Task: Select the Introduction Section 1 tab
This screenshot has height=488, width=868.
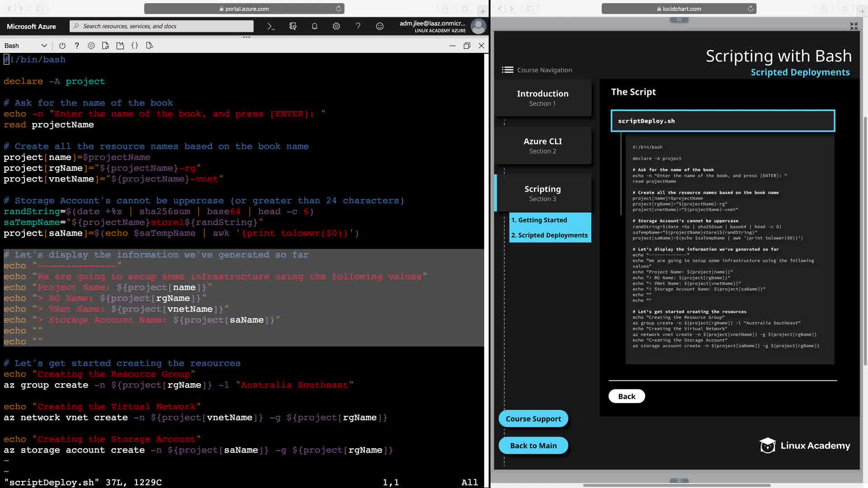Action: pyautogui.click(x=542, y=98)
